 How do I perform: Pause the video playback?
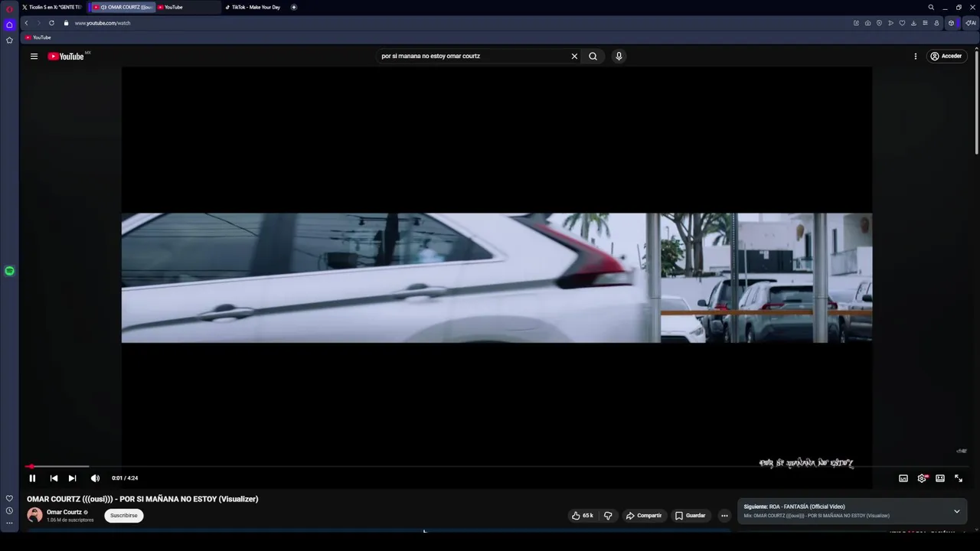click(x=32, y=478)
